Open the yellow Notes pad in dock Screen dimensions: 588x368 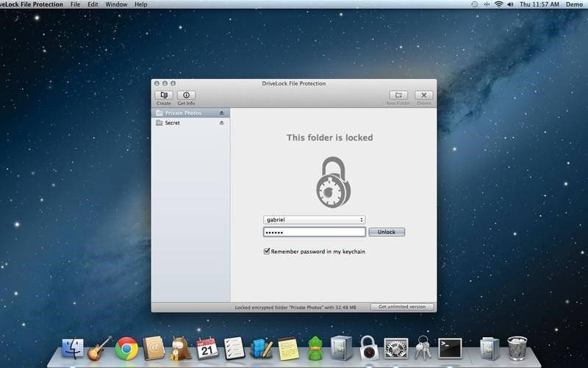click(x=288, y=349)
